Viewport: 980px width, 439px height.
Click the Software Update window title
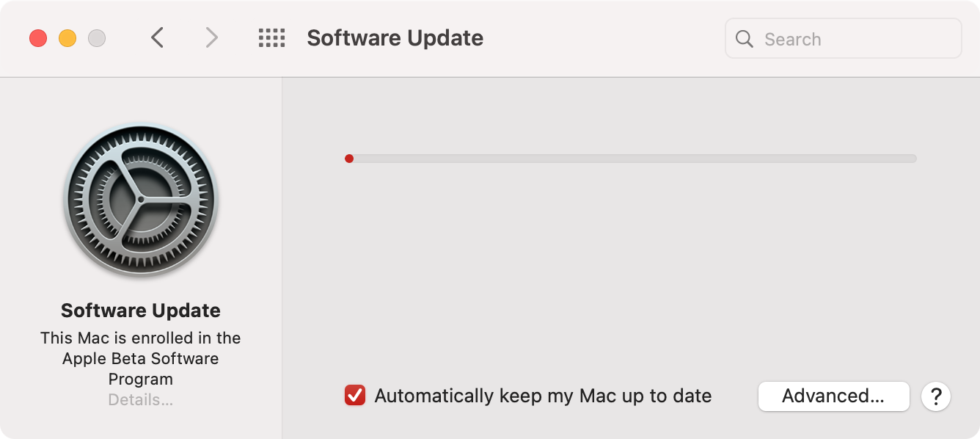pos(395,38)
